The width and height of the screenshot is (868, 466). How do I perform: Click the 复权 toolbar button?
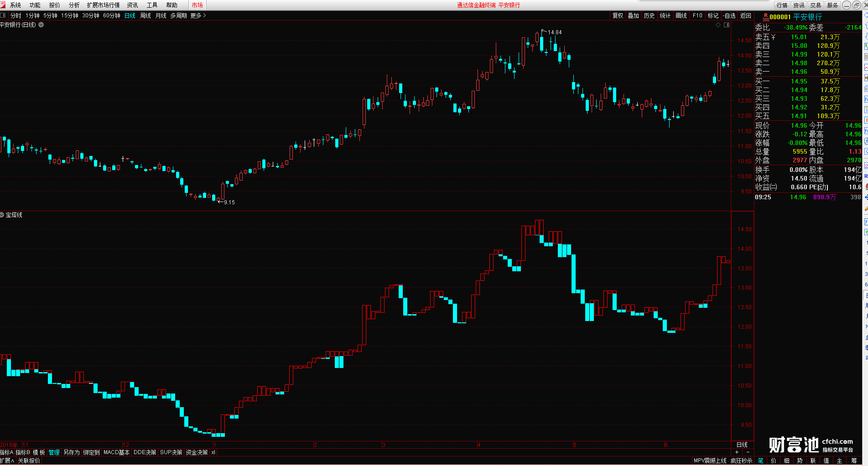point(618,16)
